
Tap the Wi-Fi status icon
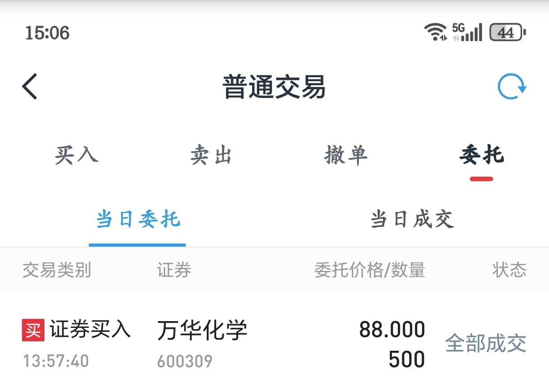click(x=436, y=32)
